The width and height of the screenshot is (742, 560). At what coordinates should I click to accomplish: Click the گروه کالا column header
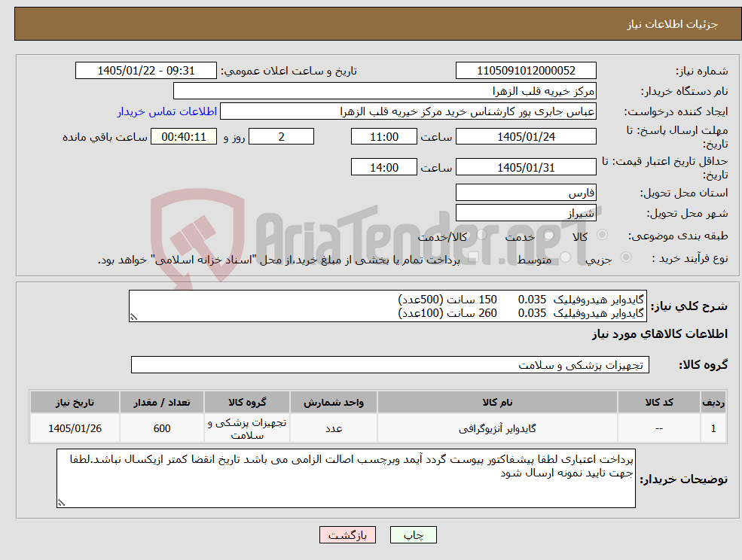tap(247, 402)
